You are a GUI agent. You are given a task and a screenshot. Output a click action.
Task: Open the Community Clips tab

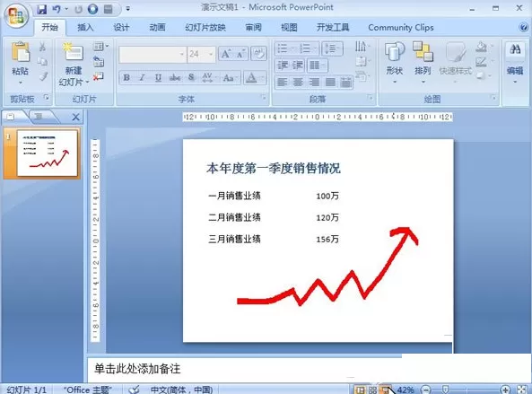click(401, 27)
